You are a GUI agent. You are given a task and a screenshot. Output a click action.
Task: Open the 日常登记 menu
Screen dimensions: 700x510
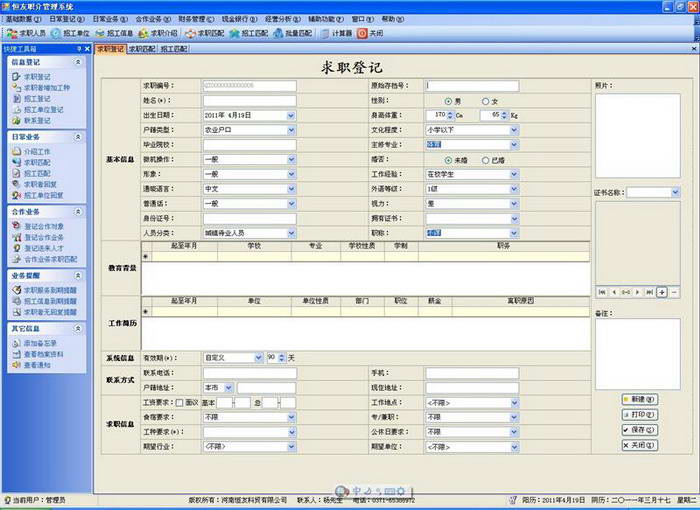pos(67,19)
